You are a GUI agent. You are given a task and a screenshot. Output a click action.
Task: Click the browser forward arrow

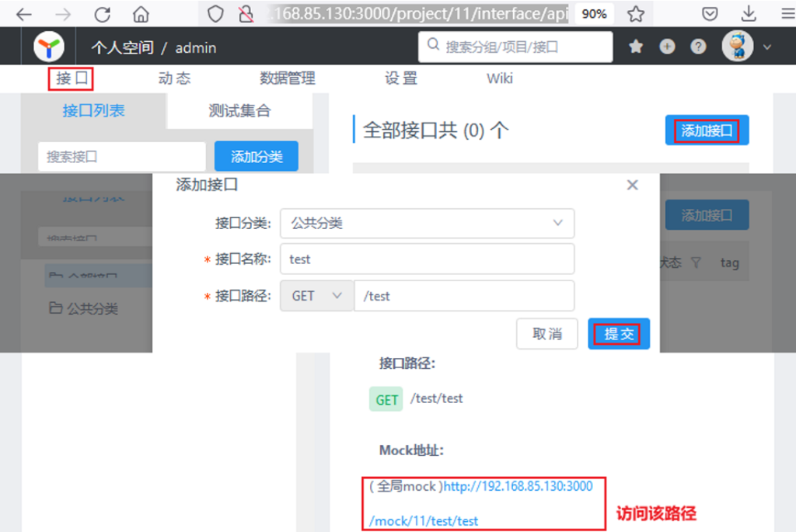coord(63,14)
